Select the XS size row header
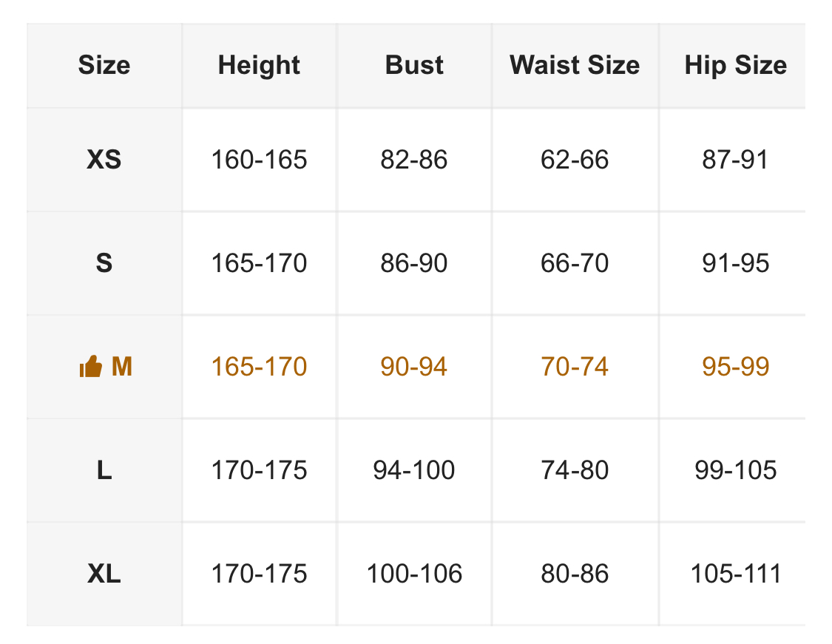Image resolution: width=832 pixels, height=644 pixels. (x=104, y=160)
